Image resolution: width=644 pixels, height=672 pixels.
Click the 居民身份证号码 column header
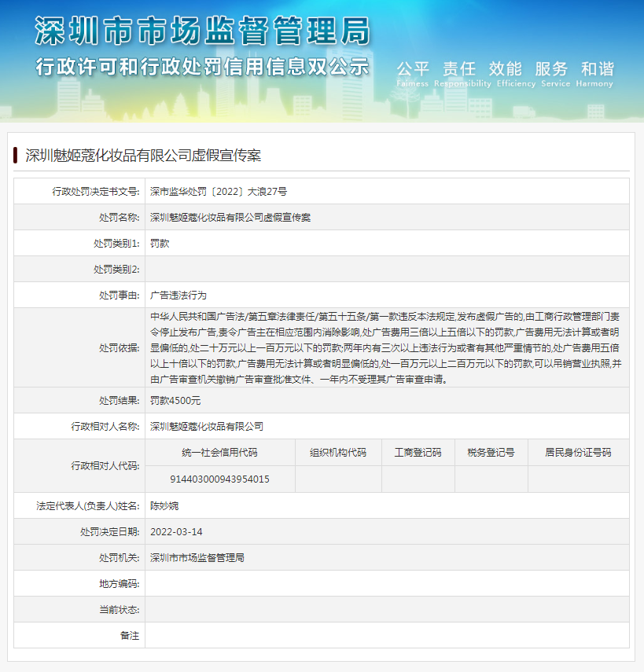(x=578, y=453)
